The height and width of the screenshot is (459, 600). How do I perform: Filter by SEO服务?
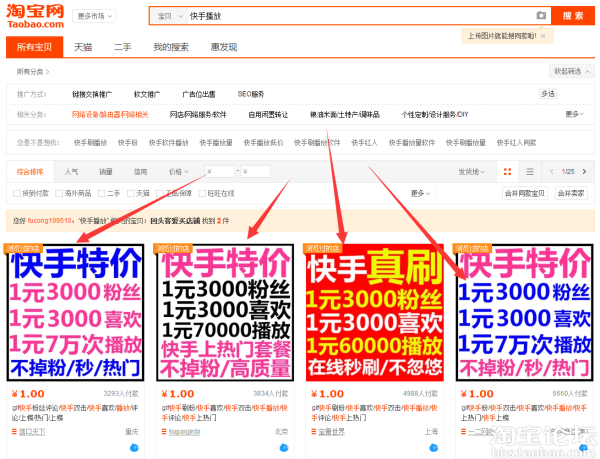pos(251,94)
